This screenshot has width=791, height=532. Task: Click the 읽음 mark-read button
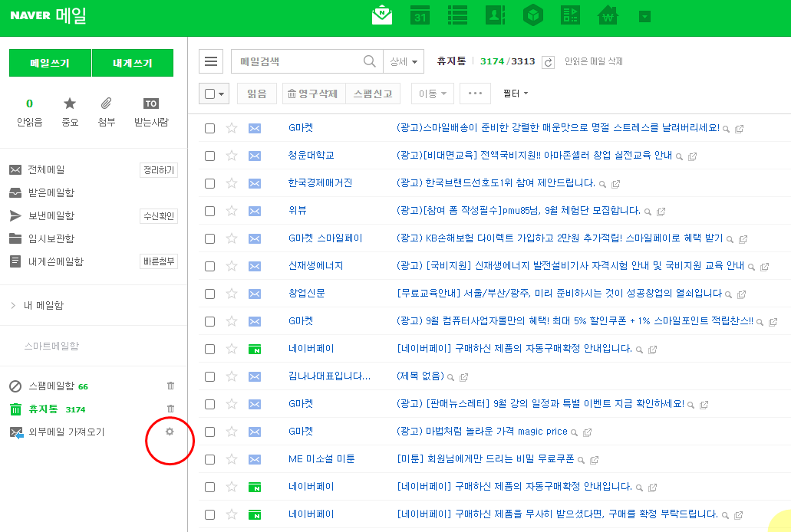(x=257, y=94)
